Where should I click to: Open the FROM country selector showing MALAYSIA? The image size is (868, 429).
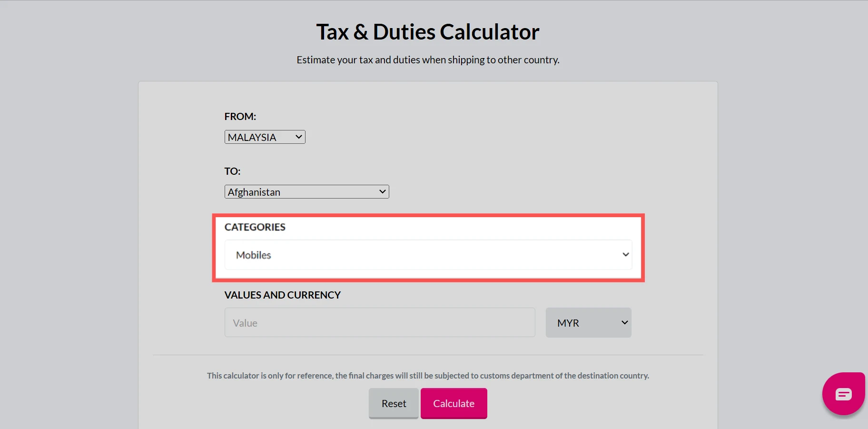[x=265, y=137]
